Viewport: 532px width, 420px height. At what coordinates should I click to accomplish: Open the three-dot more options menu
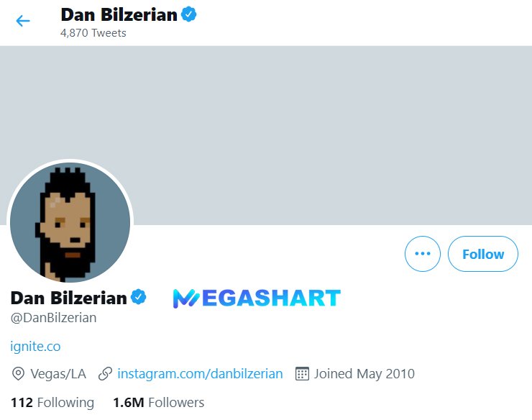(423, 254)
